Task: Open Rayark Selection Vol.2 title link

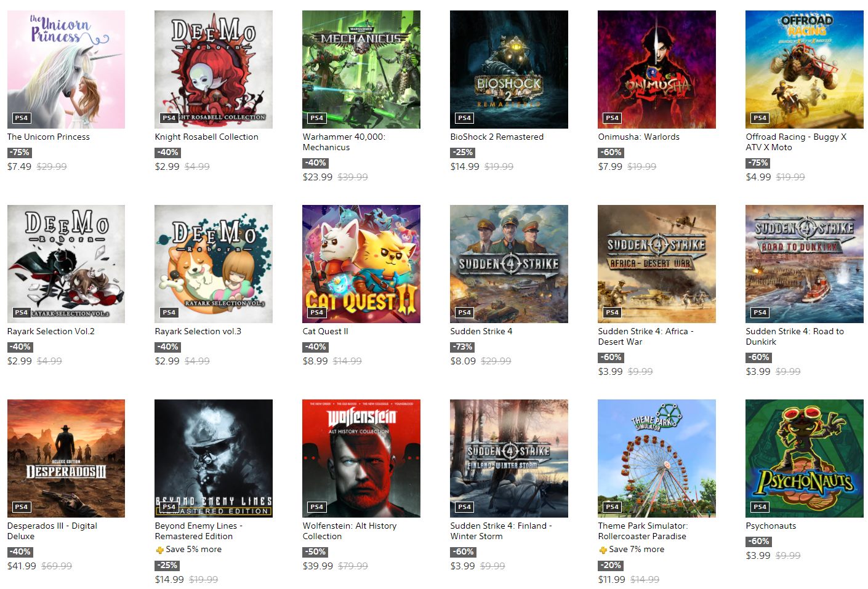Action: 51,331
